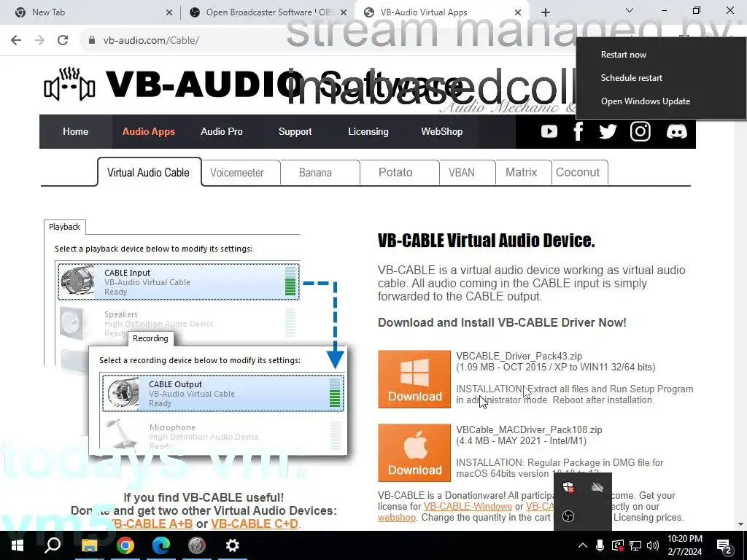Viewport: 747px width, 560px height.
Task: Open taskbar Search magnifier
Action: 53,545
